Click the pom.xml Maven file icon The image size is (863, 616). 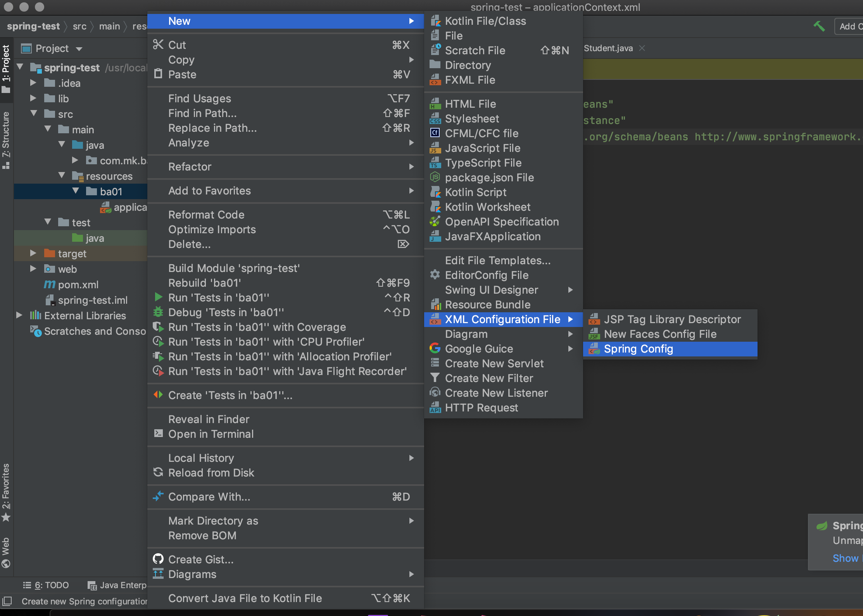tap(50, 284)
